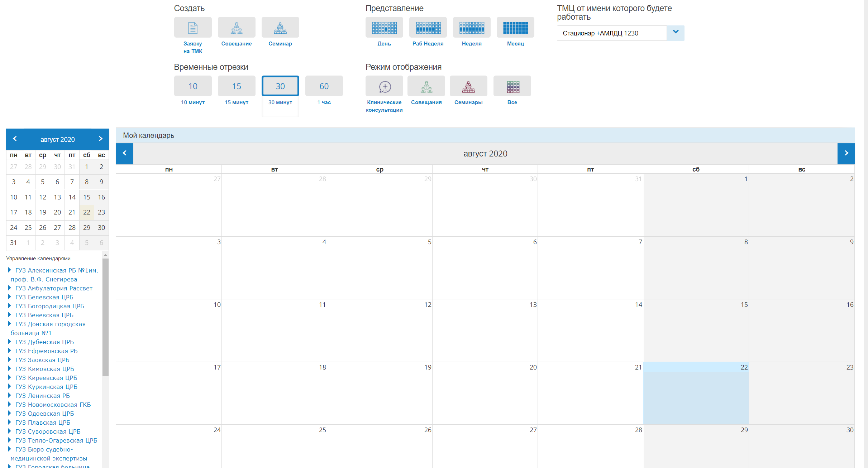Select day 25 cell in main calendar
This screenshot has height=468, width=868.
(x=274, y=447)
